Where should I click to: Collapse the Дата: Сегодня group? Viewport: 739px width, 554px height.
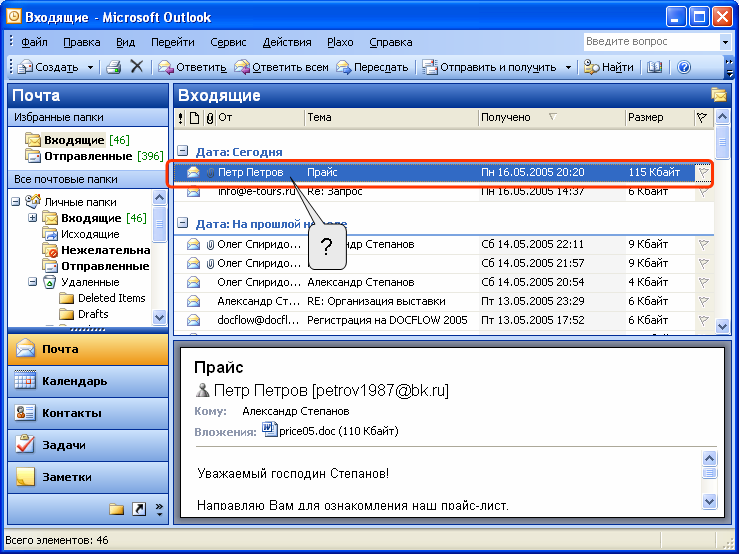tap(182, 151)
